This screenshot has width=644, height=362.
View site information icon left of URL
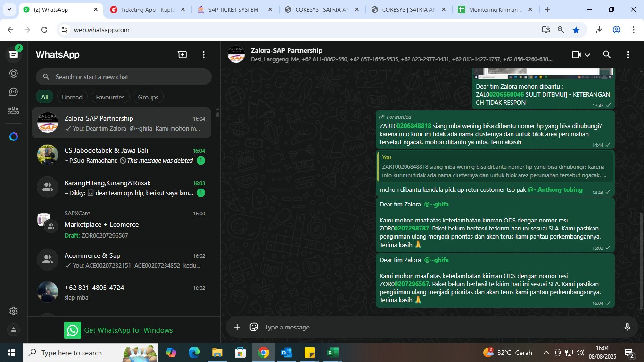click(x=65, y=30)
